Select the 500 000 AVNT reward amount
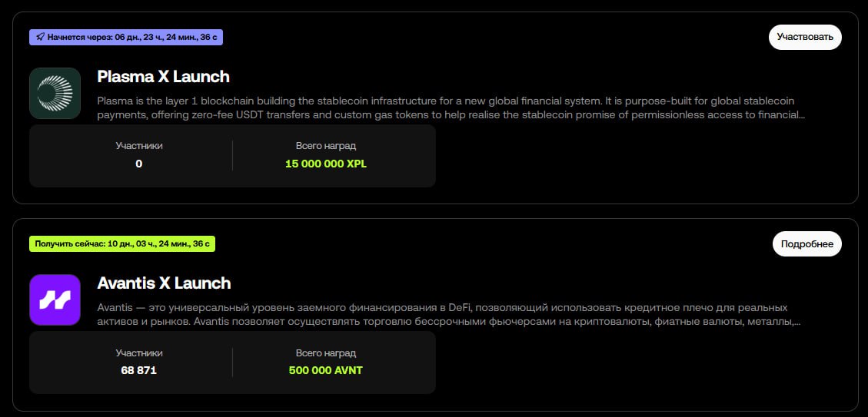The height and width of the screenshot is (417, 868). pyautogui.click(x=326, y=370)
